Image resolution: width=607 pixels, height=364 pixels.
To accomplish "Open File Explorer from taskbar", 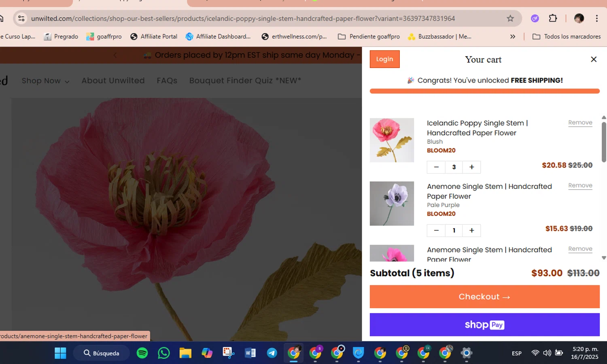I will 185,353.
